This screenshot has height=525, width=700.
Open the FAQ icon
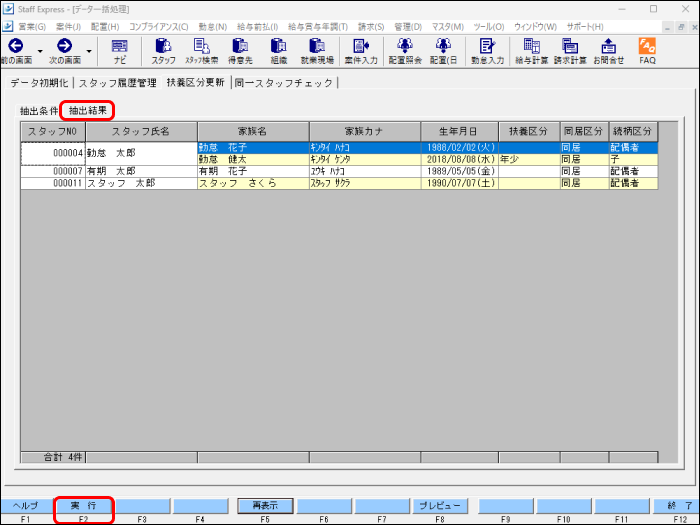coord(647,51)
